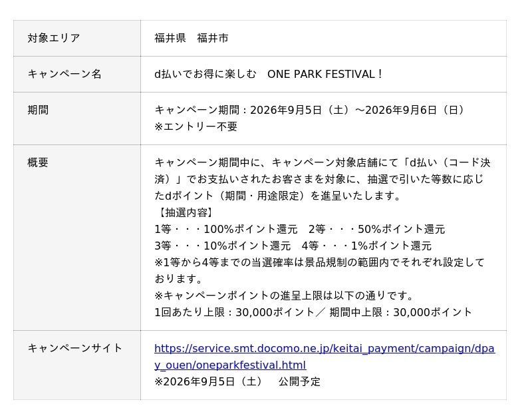Click the 1等 100%ポイント還元 text
The width and height of the screenshot is (532, 420).
pos(226,229)
